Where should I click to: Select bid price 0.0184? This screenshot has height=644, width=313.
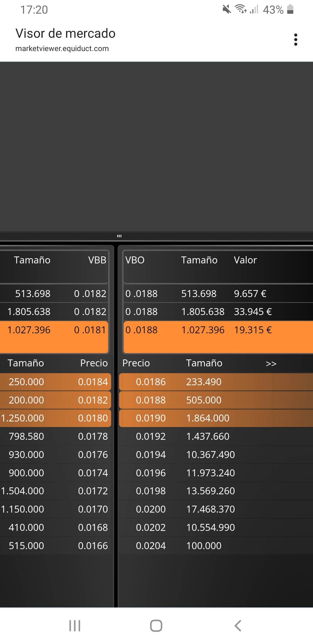coord(93,382)
